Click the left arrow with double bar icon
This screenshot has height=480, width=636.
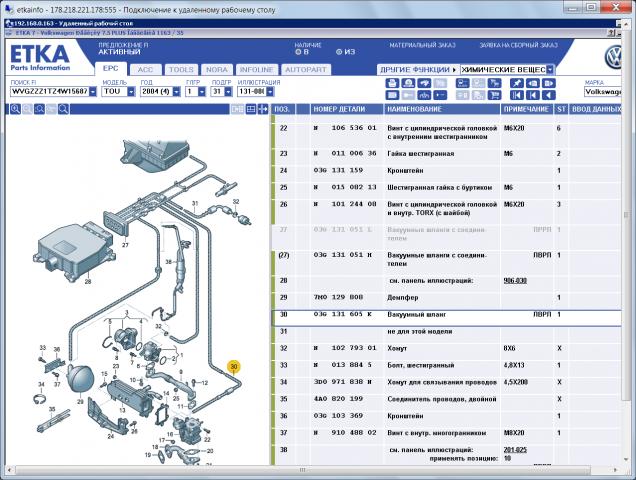tap(516, 95)
